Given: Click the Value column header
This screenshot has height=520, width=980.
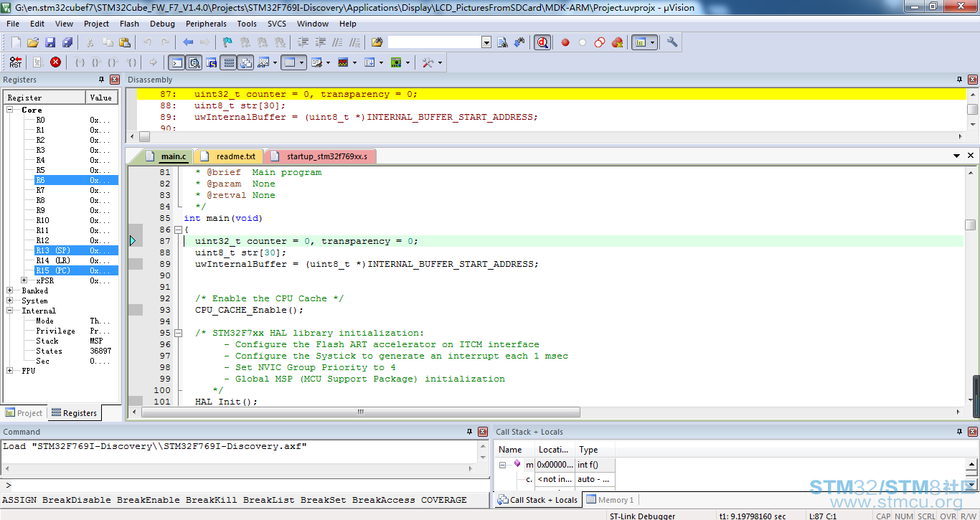Looking at the screenshot, I should point(102,98).
